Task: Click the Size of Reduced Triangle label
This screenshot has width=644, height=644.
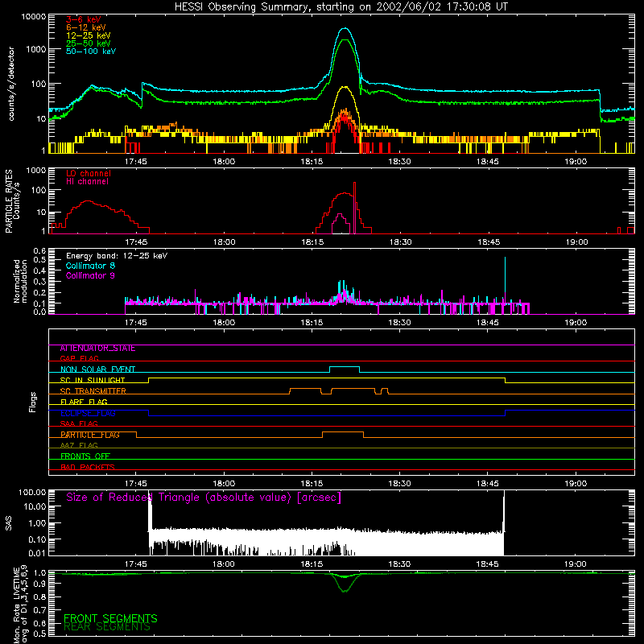Action: coord(204,497)
